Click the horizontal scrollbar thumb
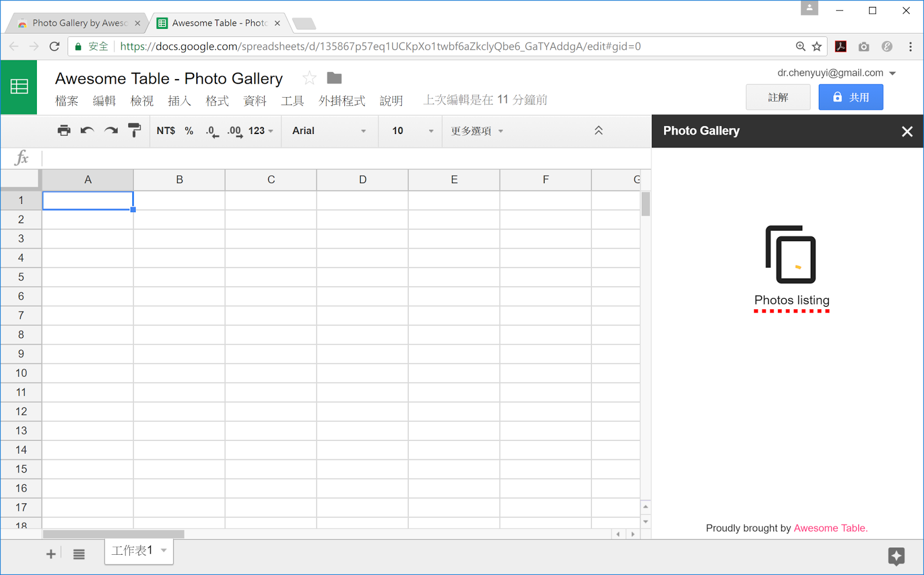 tap(114, 534)
